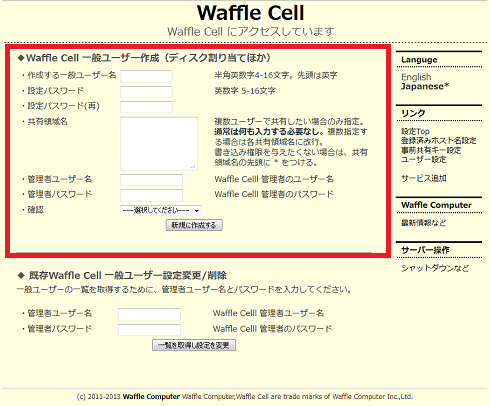490x406 pixels.
Task: Click the 半角英数字4-16文字 hint text
Action: [x=276, y=75]
